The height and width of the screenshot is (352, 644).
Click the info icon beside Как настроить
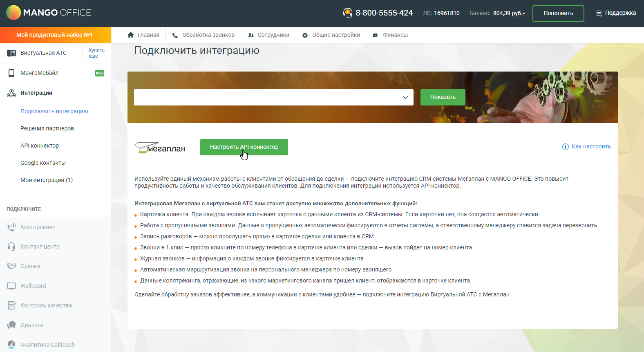pyautogui.click(x=566, y=147)
